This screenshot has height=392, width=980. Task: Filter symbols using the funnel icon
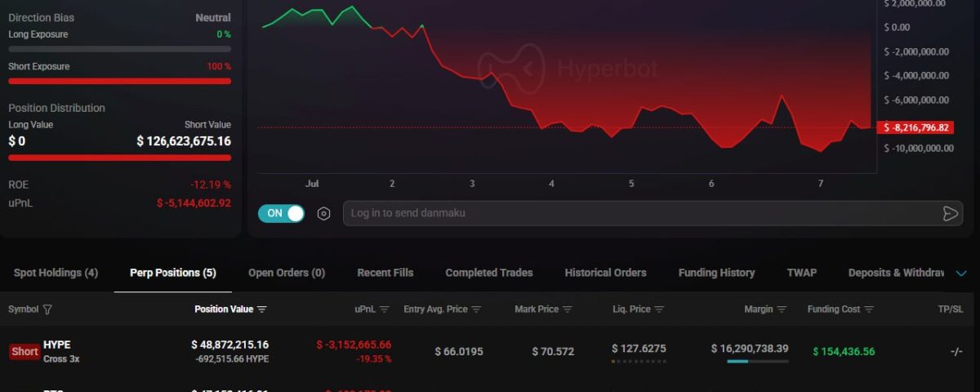pyautogui.click(x=47, y=310)
